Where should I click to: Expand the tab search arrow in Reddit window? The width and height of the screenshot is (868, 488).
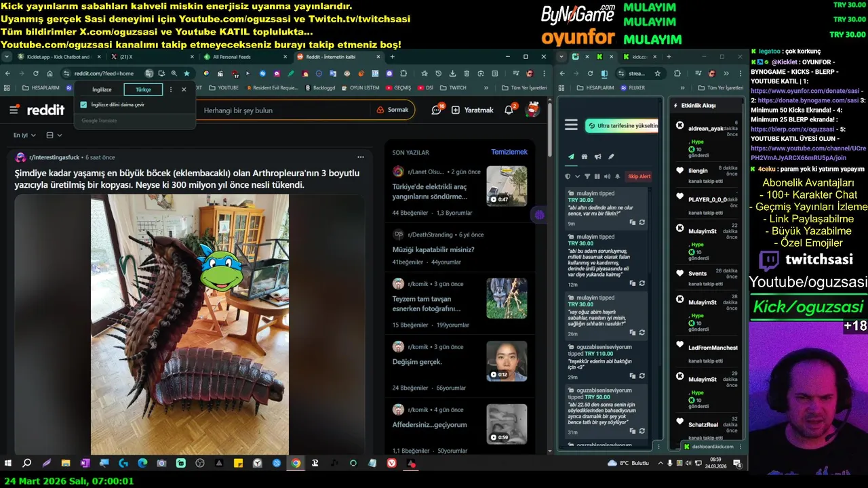(7, 57)
